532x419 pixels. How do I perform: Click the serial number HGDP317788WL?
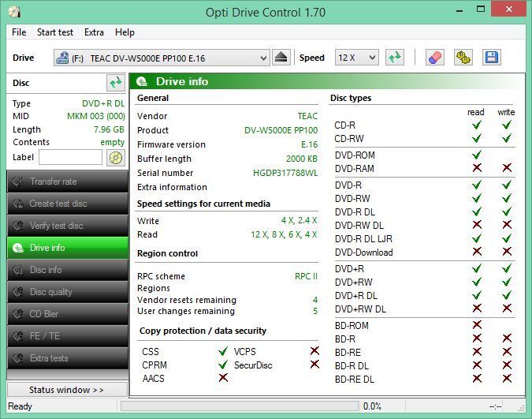coord(285,173)
